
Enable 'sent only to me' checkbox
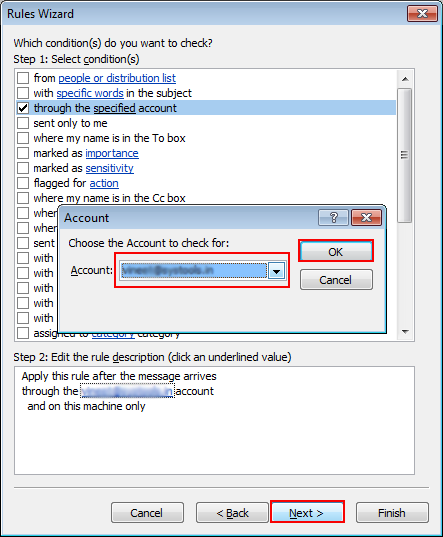23,123
